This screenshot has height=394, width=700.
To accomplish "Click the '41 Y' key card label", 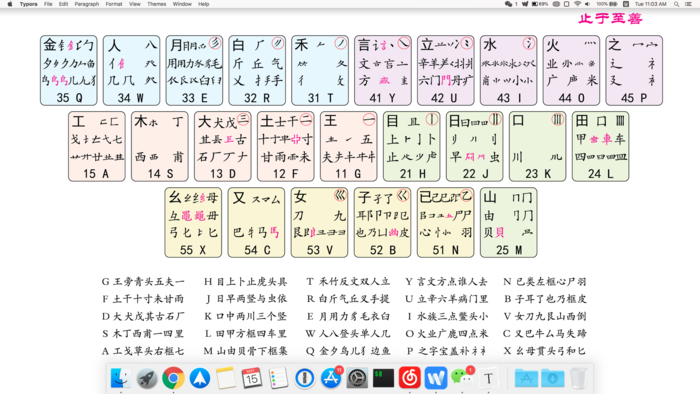I will point(383,98).
